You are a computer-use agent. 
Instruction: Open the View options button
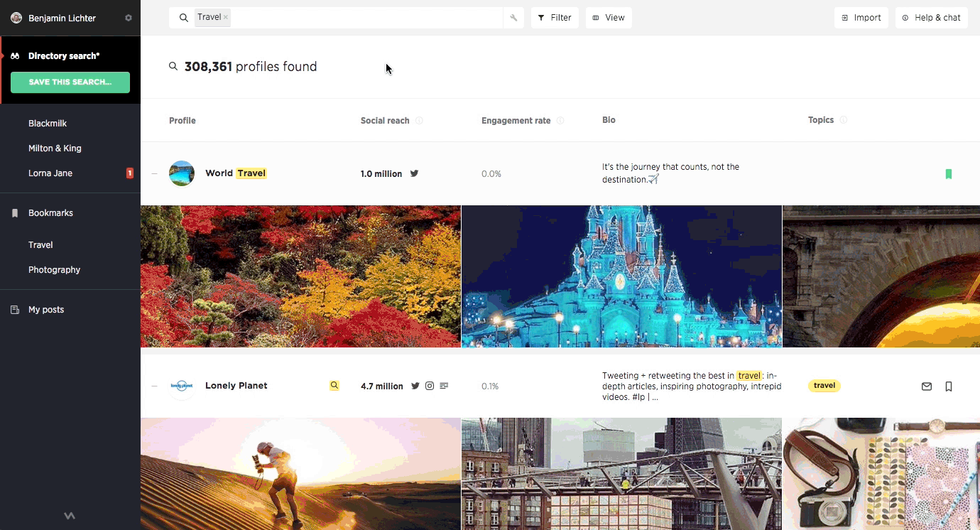[x=609, y=18]
